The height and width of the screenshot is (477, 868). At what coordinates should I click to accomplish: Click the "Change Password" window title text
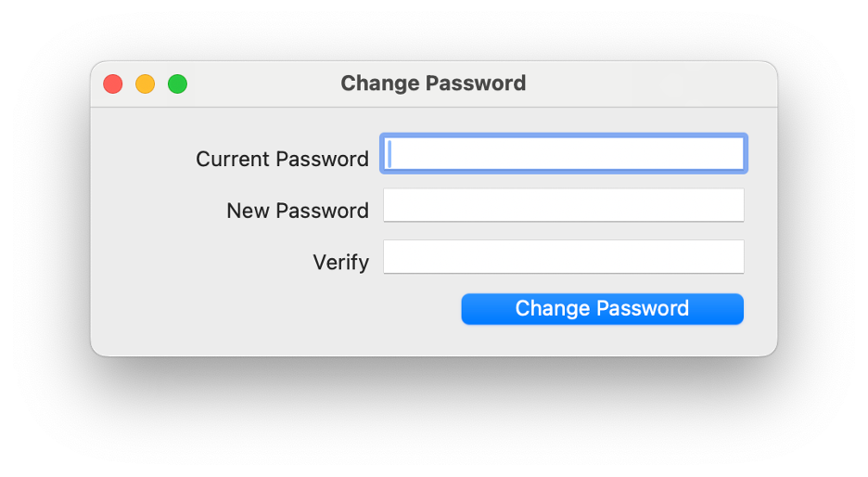click(x=433, y=84)
